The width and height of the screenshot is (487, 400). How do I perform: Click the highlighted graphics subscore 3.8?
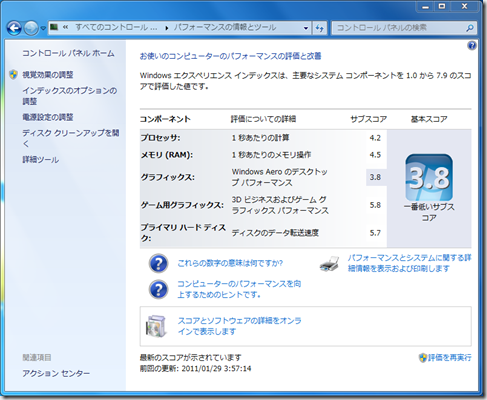click(375, 177)
